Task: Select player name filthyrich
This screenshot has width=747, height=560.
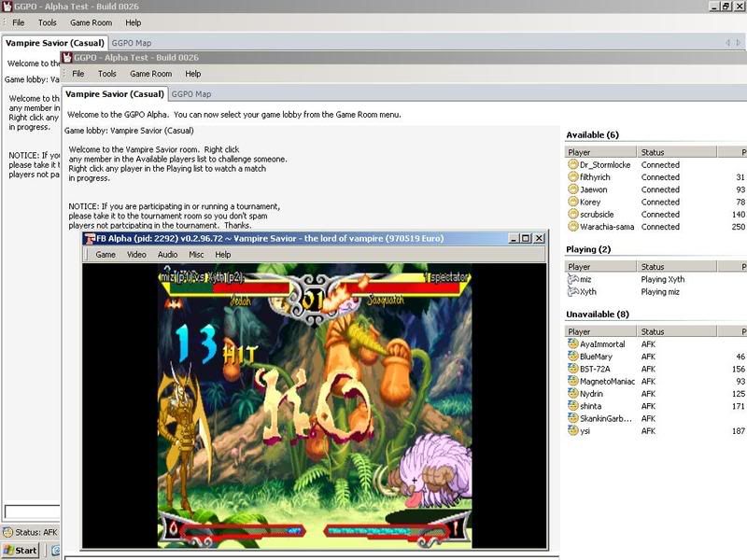Action: tap(595, 177)
